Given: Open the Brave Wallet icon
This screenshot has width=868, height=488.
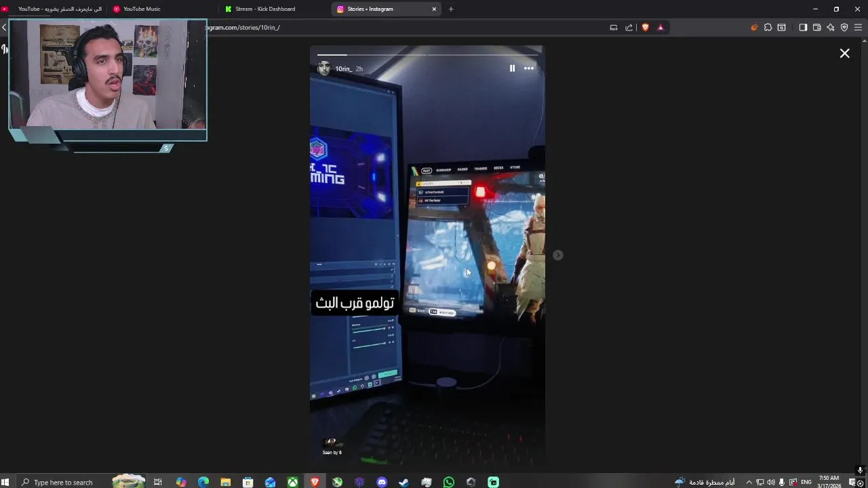Looking at the screenshot, I should pyautogui.click(x=816, y=27).
